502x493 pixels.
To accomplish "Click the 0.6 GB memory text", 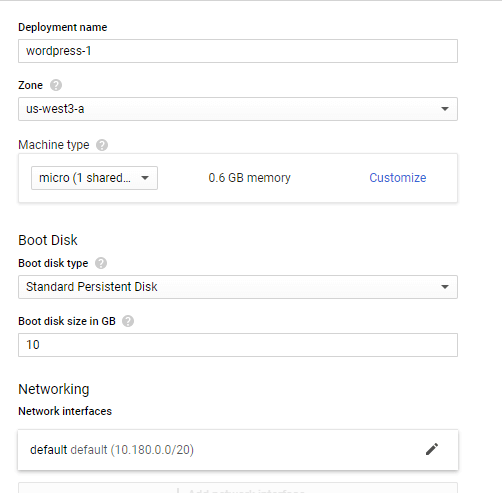I will tap(250, 178).
